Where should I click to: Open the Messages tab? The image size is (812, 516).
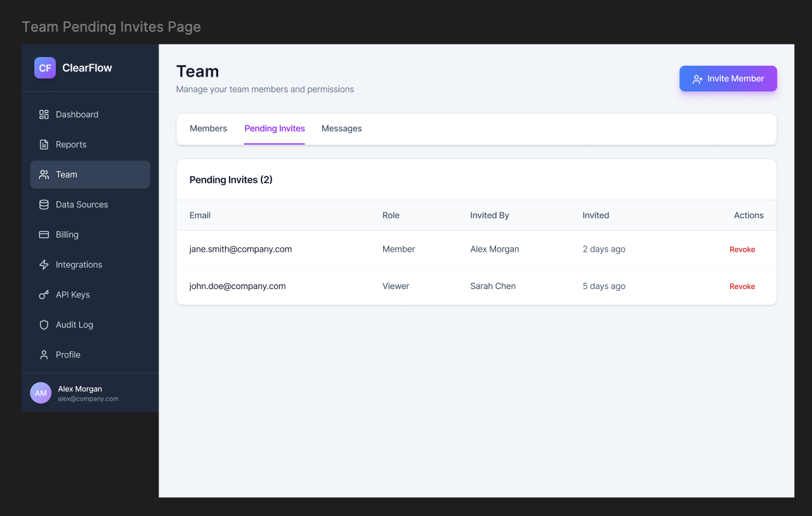[342, 129]
